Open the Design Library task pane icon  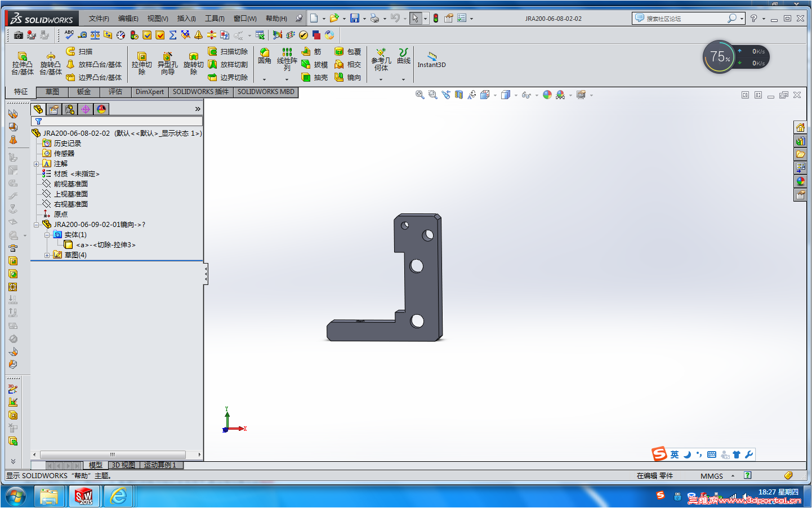tap(800, 141)
